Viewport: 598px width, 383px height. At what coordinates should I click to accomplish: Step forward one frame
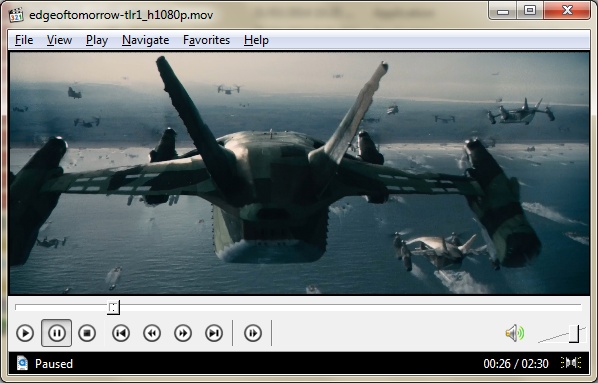pos(253,333)
